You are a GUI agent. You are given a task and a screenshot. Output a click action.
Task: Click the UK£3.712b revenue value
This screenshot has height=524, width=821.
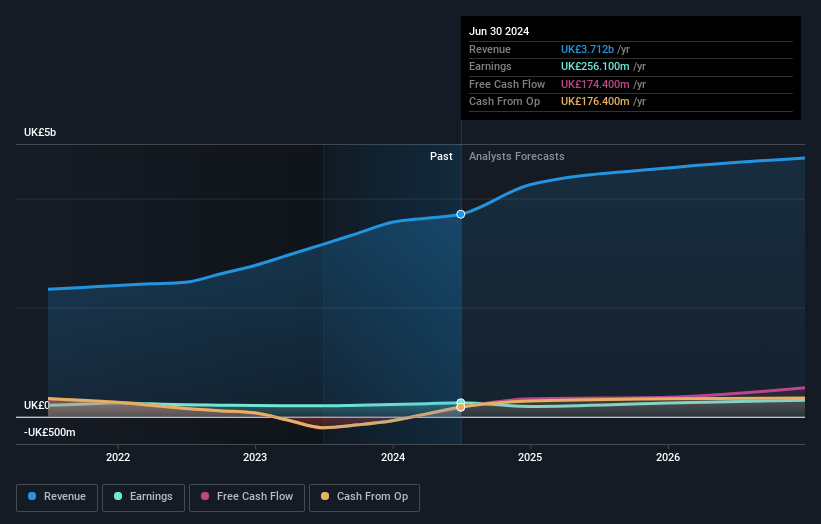(587, 49)
